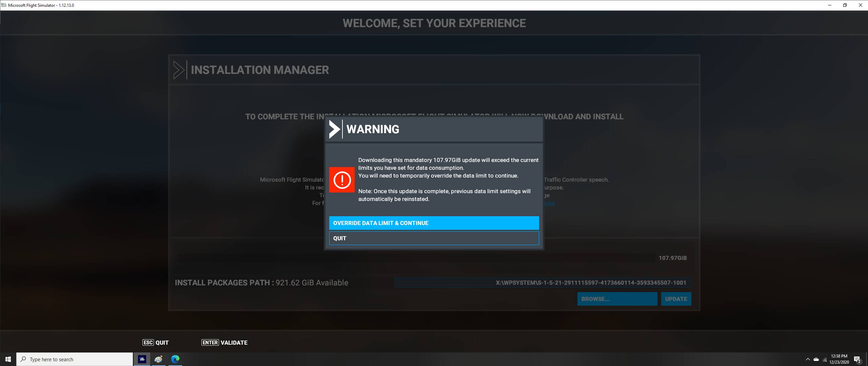
Task: Click the red exclamation warning icon
Action: pyautogui.click(x=342, y=180)
